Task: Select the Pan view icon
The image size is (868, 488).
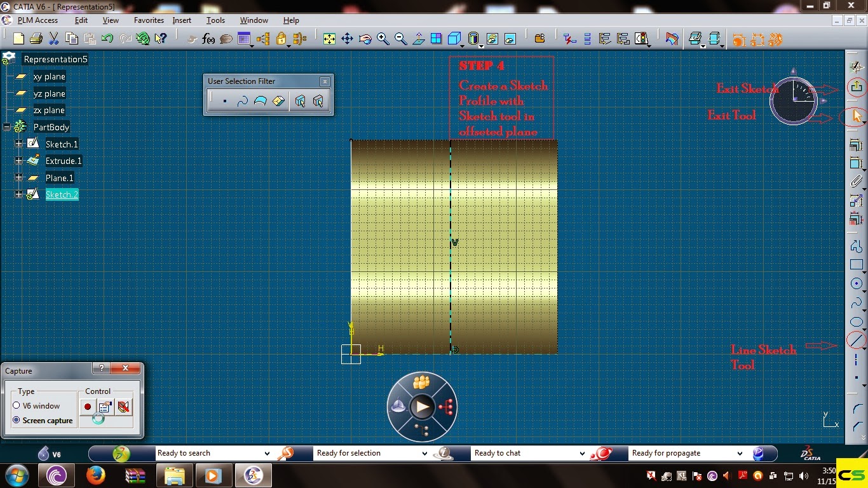Action: point(347,38)
